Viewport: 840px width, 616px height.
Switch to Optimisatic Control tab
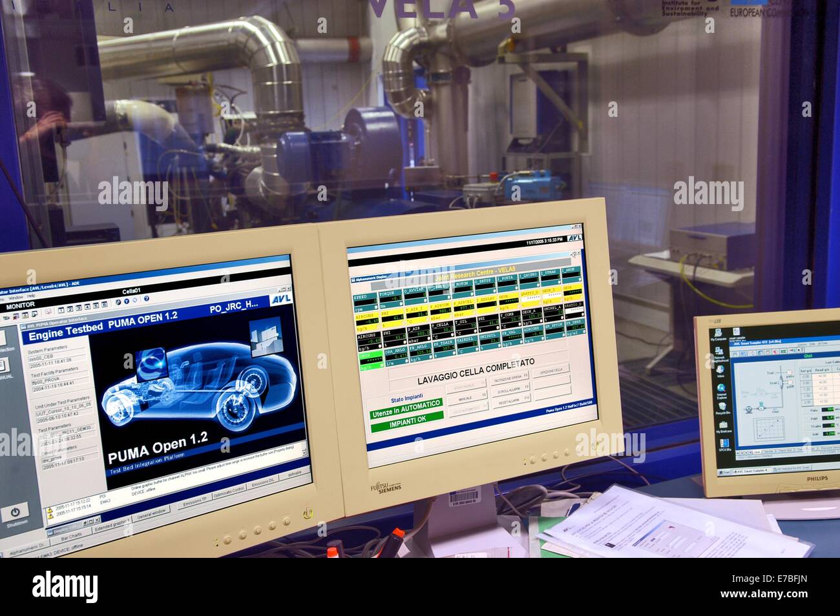click(x=229, y=492)
